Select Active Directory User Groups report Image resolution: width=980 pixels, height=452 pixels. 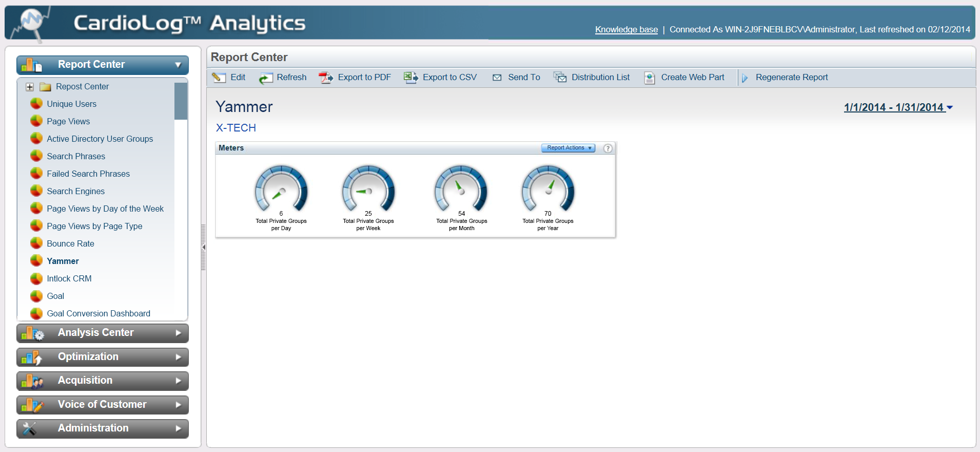(100, 139)
